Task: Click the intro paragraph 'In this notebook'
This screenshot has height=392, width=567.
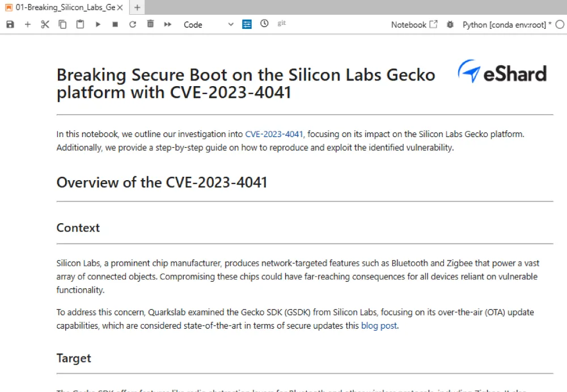Action: click(x=290, y=140)
